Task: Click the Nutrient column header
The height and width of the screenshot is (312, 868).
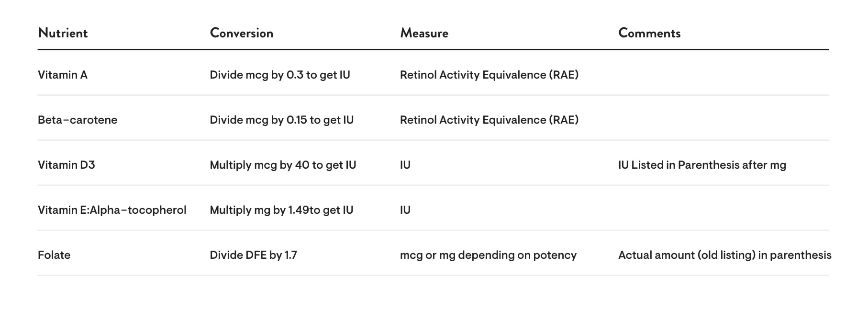Action: [x=63, y=33]
